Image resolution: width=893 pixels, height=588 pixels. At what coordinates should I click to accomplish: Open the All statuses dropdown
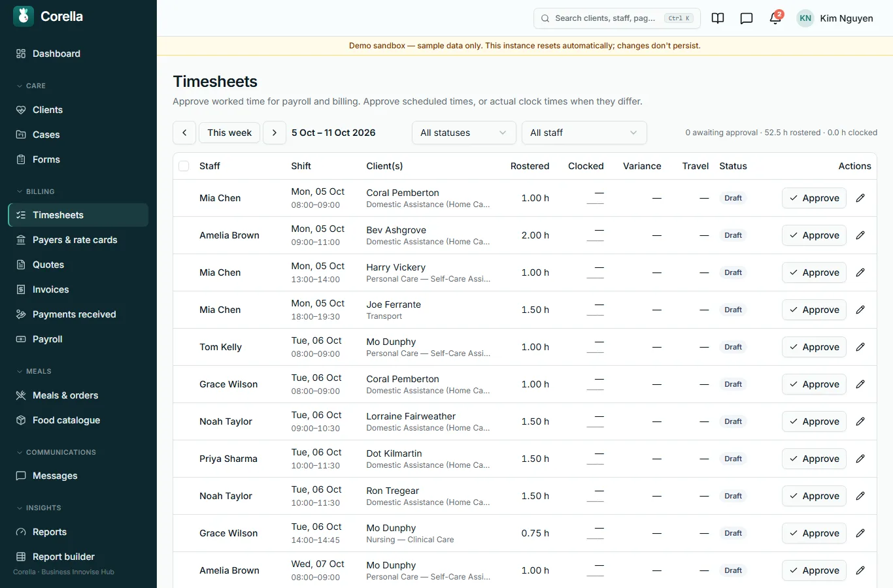pyautogui.click(x=463, y=133)
